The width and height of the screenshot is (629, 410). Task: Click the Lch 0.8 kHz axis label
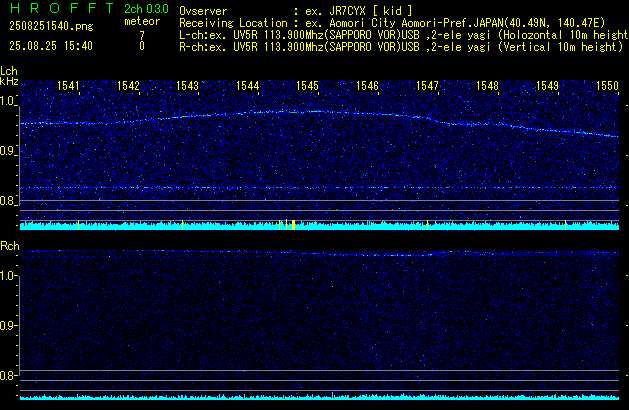[x=7, y=201]
